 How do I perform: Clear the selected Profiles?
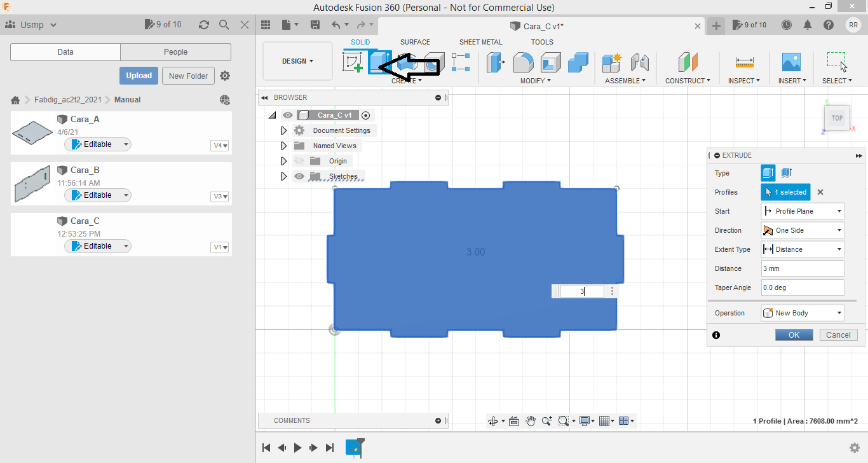click(820, 192)
